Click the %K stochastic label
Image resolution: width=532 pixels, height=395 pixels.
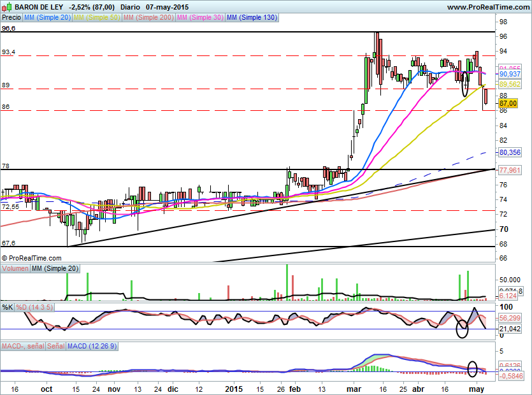tap(8, 308)
